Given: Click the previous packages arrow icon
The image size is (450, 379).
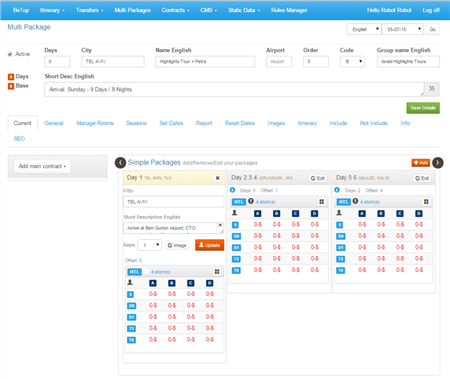Looking at the screenshot, I should coord(120,163).
